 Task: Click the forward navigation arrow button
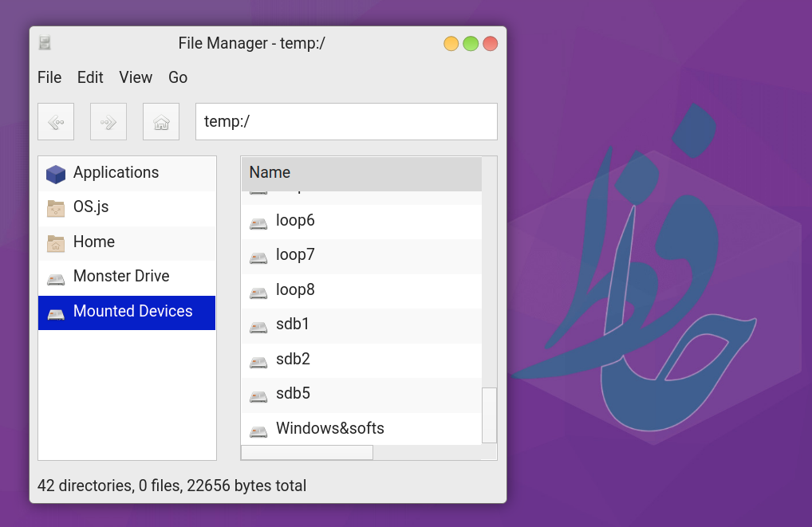tap(108, 122)
